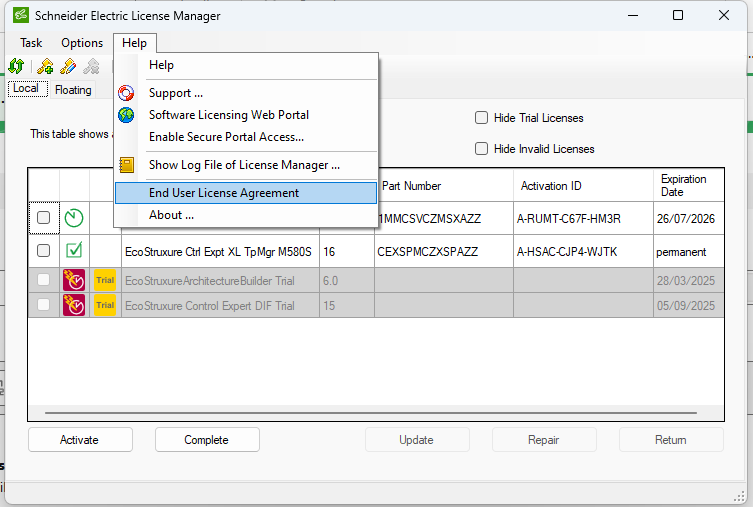Image resolution: width=753 pixels, height=507 pixels.
Task: Choose Help entry in the Help dropdown
Action: point(246,65)
